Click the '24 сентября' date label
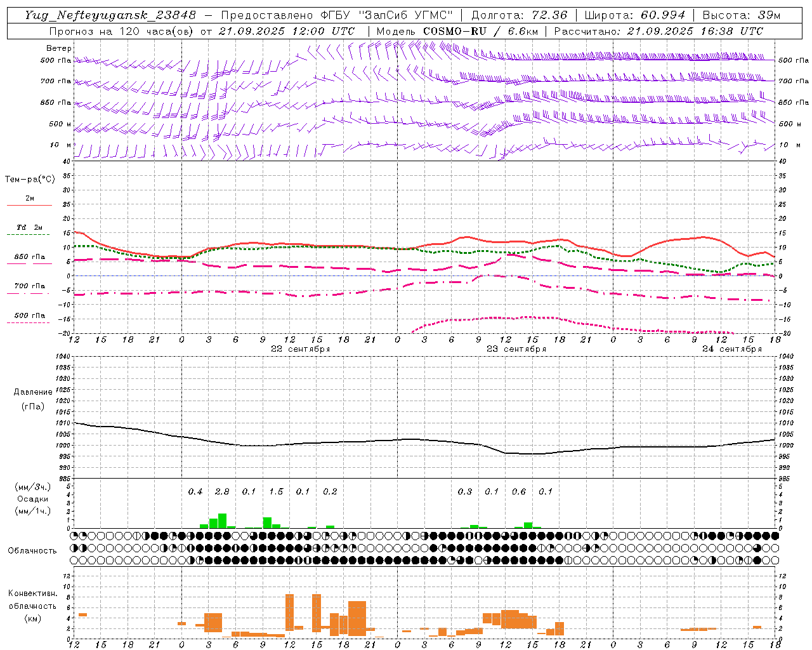The height and width of the screenshot is (650, 812). click(732, 349)
